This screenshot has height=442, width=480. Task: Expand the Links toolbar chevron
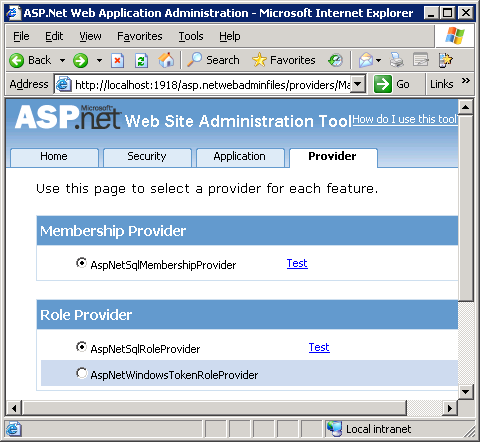[x=466, y=81]
